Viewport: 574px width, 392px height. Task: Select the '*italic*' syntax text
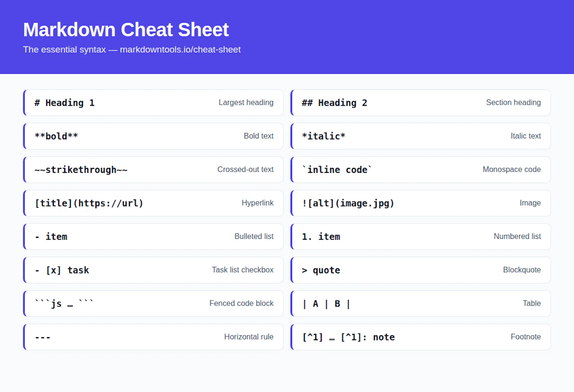click(x=324, y=136)
